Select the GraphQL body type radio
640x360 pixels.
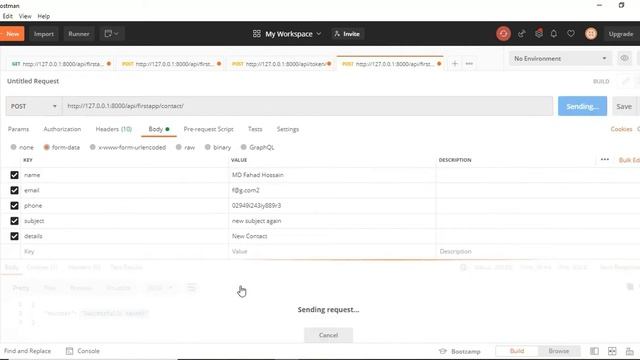(244, 147)
